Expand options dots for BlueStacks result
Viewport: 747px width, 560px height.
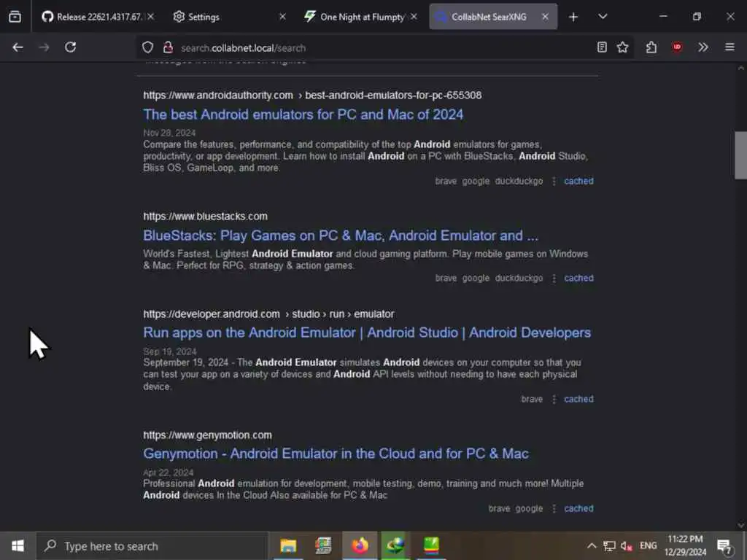[554, 279]
